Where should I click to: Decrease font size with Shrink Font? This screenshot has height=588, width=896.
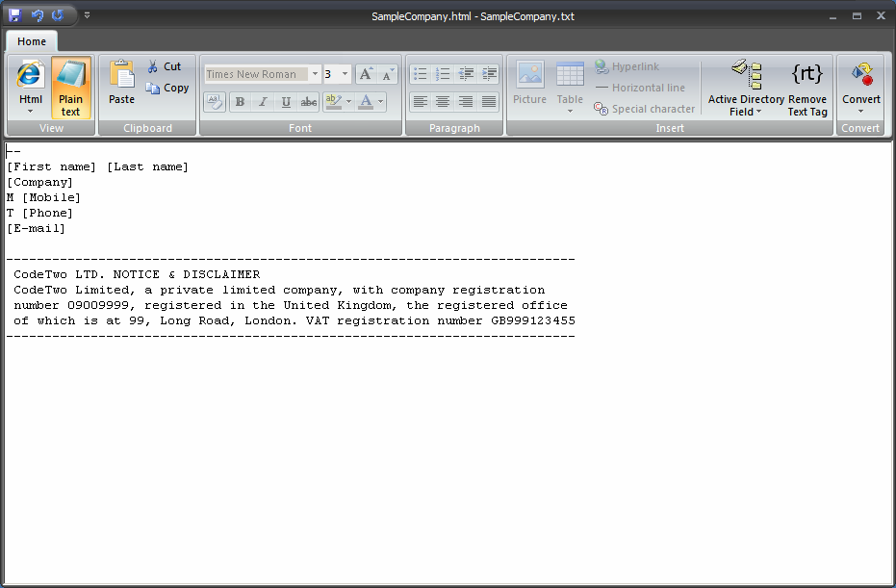387,74
